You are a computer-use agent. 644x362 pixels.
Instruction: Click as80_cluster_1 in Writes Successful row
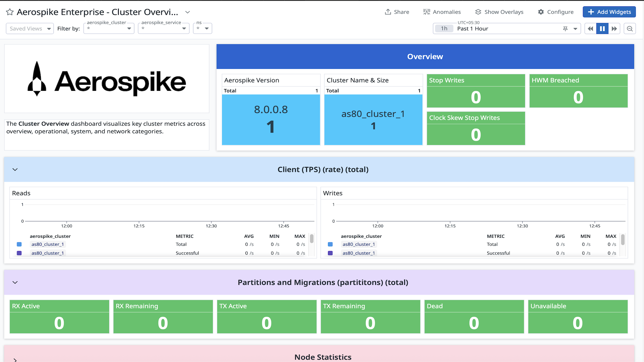pyautogui.click(x=359, y=253)
